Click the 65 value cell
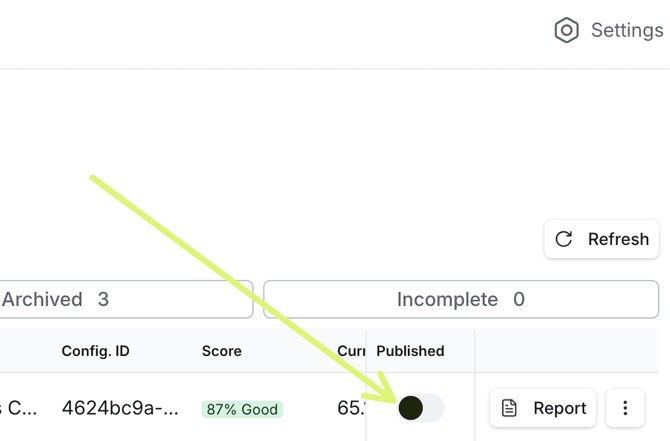Screen dimensions: 670x441 (x=351, y=408)
